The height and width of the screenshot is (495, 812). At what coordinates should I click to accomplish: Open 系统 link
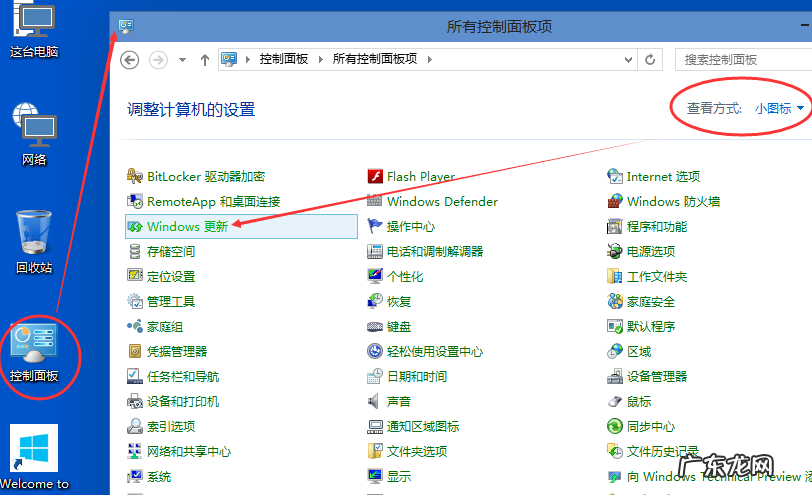pyautogui.click(x=158, y=476)
